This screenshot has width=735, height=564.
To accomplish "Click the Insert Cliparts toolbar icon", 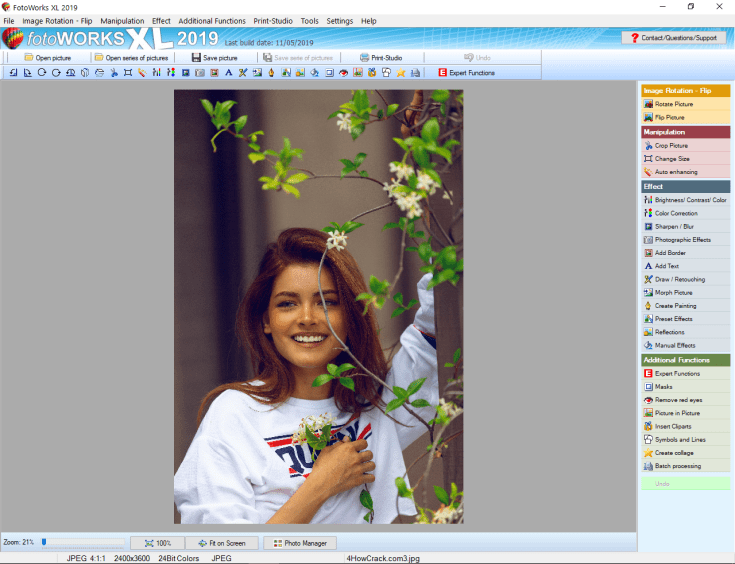I will [x=372, y=73].
